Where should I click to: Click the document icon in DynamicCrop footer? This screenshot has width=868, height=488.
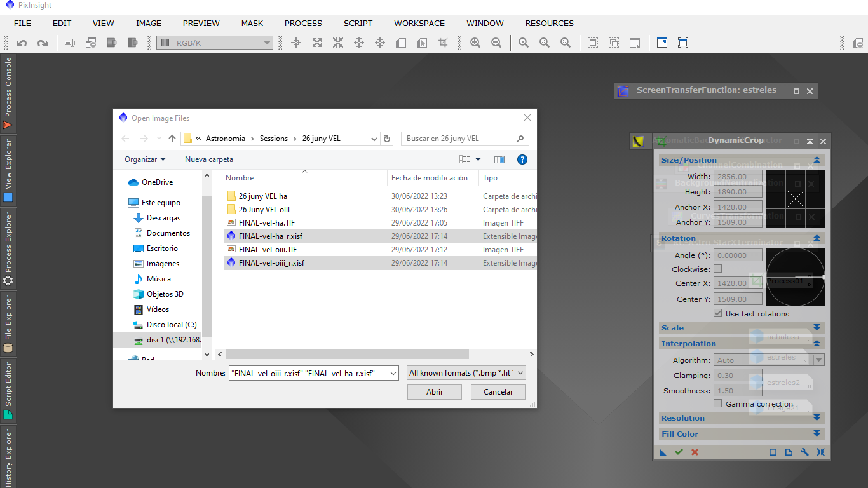789,452
